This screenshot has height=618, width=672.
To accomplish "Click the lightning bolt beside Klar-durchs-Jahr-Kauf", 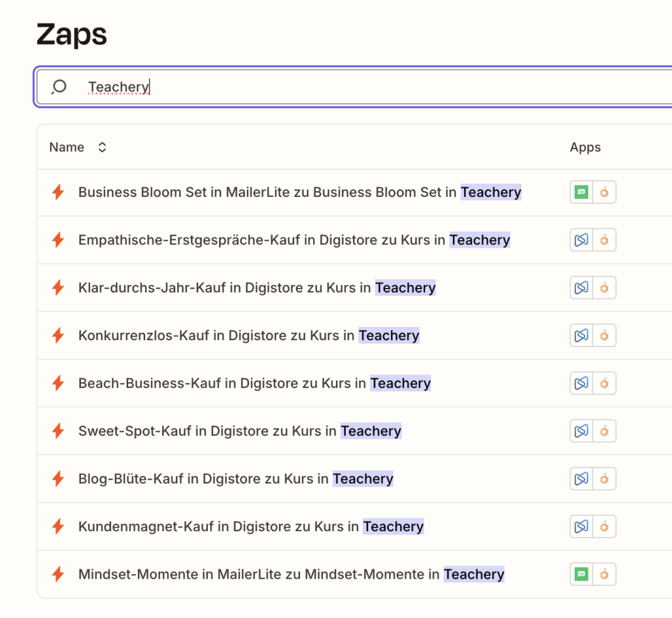I will pyautogui.click(x=58, y=287).
